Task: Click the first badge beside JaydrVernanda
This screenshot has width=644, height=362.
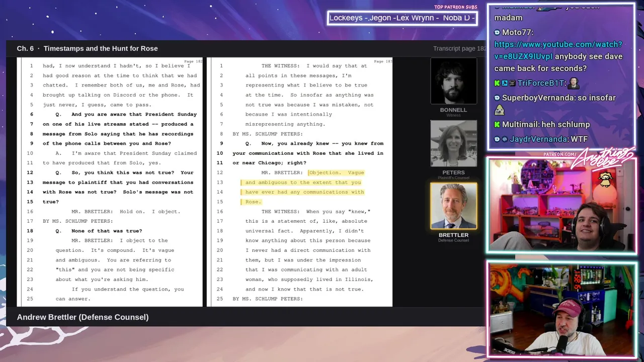Action: click(x=497, y=139)
